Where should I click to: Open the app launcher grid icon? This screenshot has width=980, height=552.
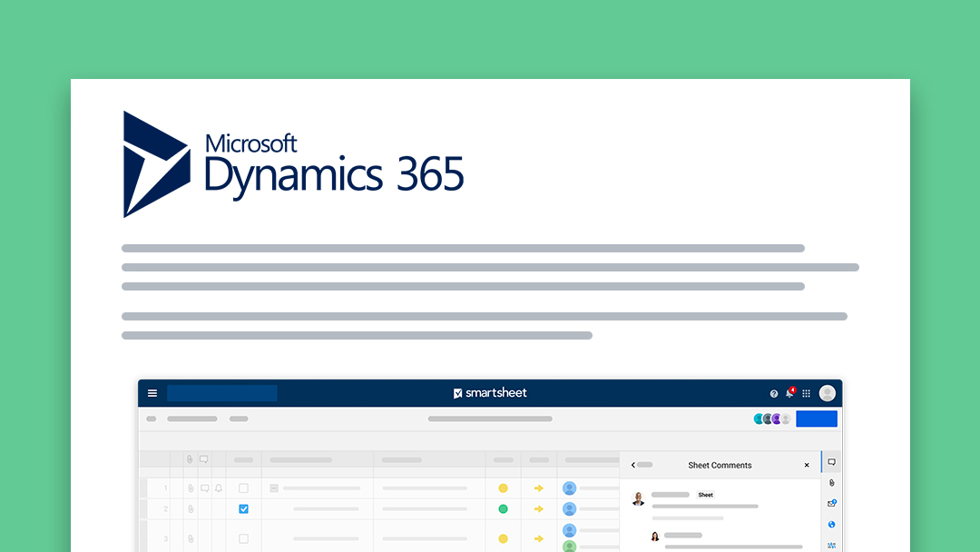pyautogui.click(x=807, y=394)
